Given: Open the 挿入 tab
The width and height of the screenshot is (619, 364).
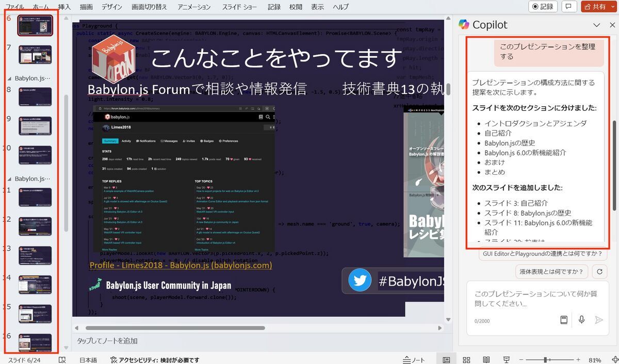Looking at the screenshot, I should [64, 7].
